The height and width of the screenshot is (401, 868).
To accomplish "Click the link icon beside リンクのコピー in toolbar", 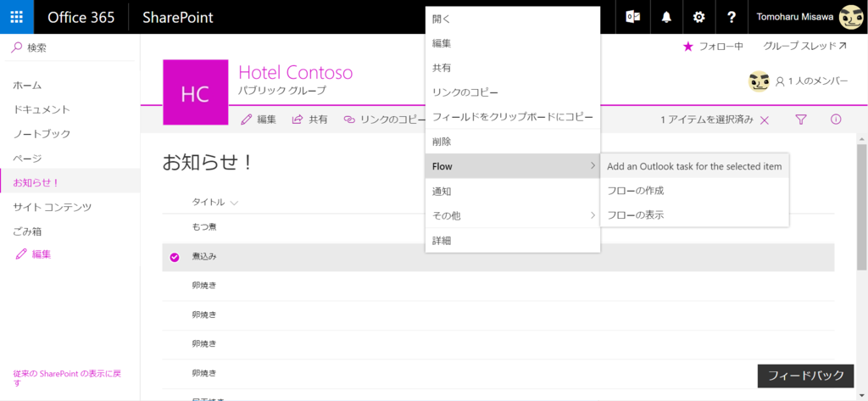I will [x=348, y=119].
